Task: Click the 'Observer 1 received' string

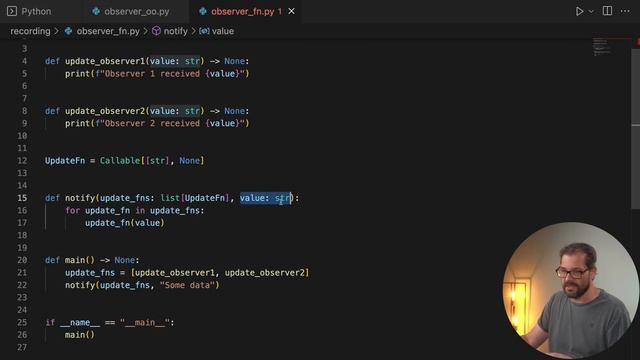Action: point(152,74)
